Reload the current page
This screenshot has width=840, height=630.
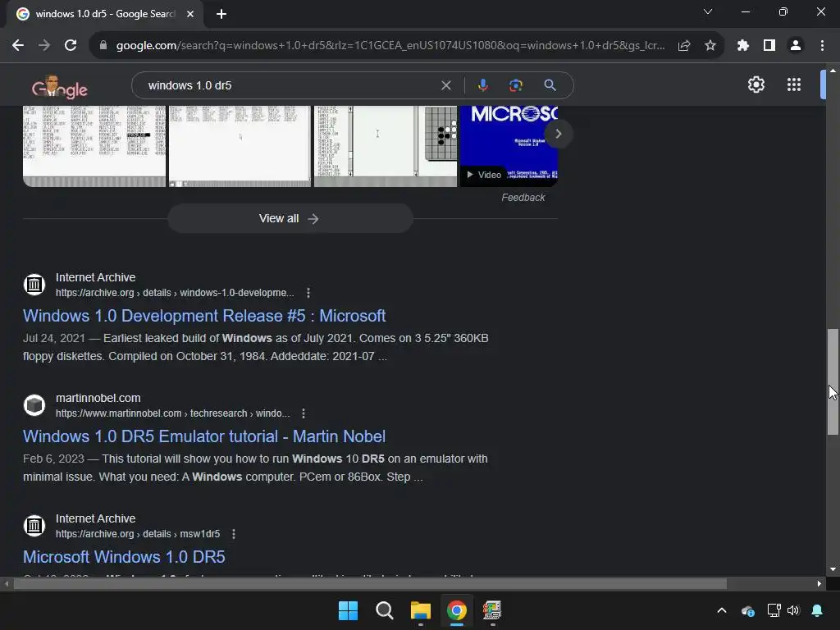tap(71, 46)
